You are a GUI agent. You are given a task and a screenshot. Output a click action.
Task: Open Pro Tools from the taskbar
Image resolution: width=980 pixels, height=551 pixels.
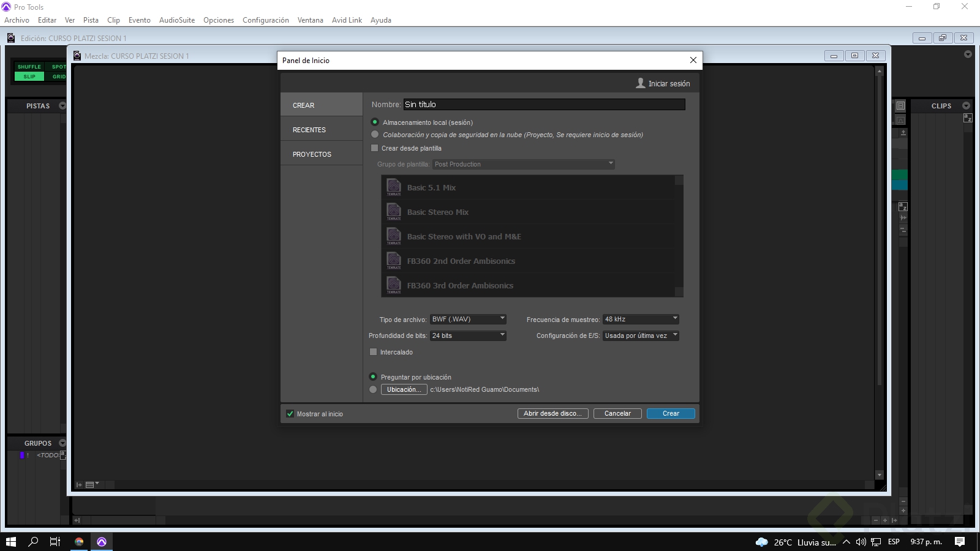pos(102,542)
